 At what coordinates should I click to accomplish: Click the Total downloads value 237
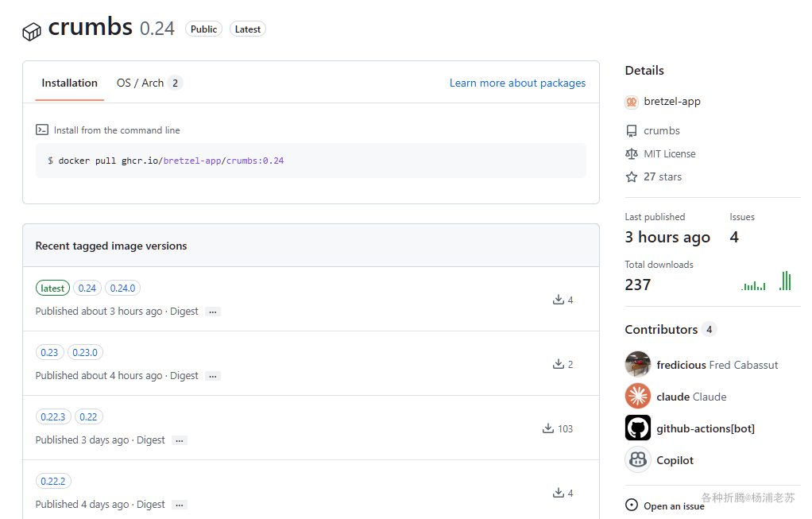pyautogui.click(x=637, y=285)
